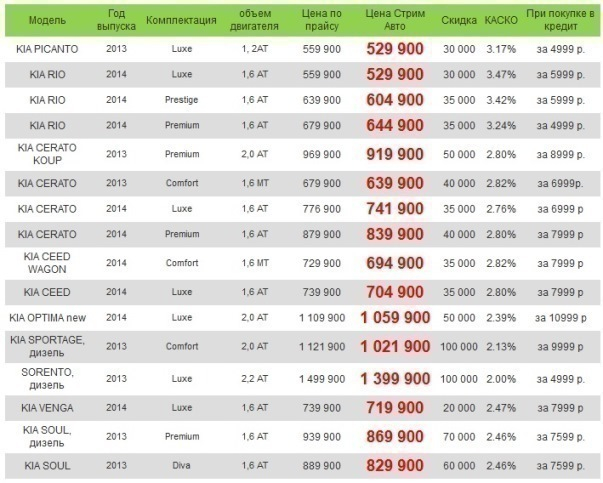Select the 529 900 price for KIA PICANTO
The height and width of the screenshot is (483, 603).
coord(395,49)
